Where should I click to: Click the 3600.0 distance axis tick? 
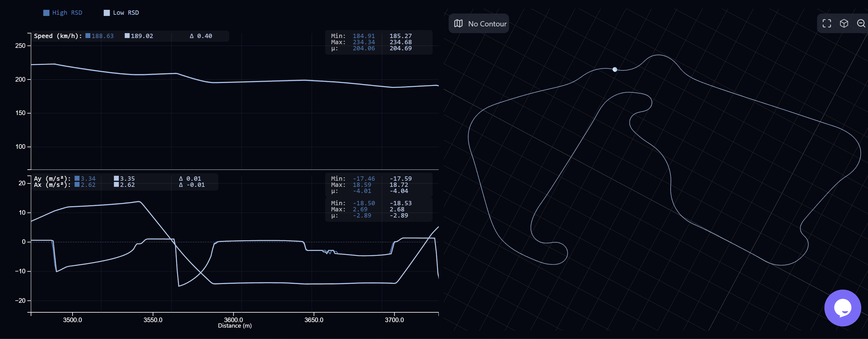click(233, 320)
